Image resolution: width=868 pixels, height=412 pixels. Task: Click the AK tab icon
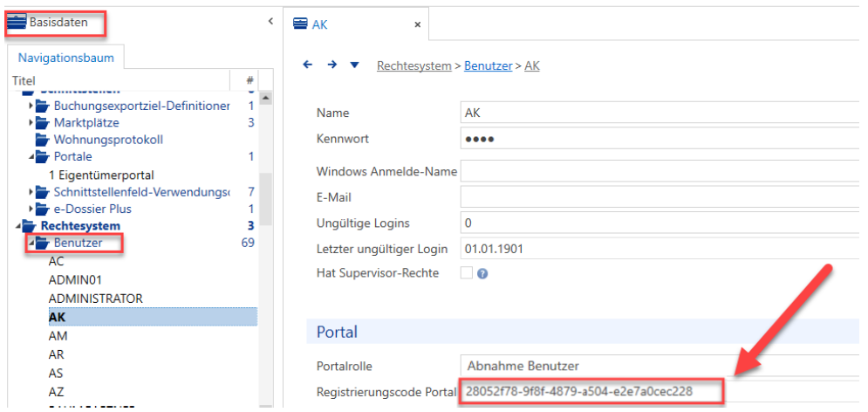click(x=301, y=25)
